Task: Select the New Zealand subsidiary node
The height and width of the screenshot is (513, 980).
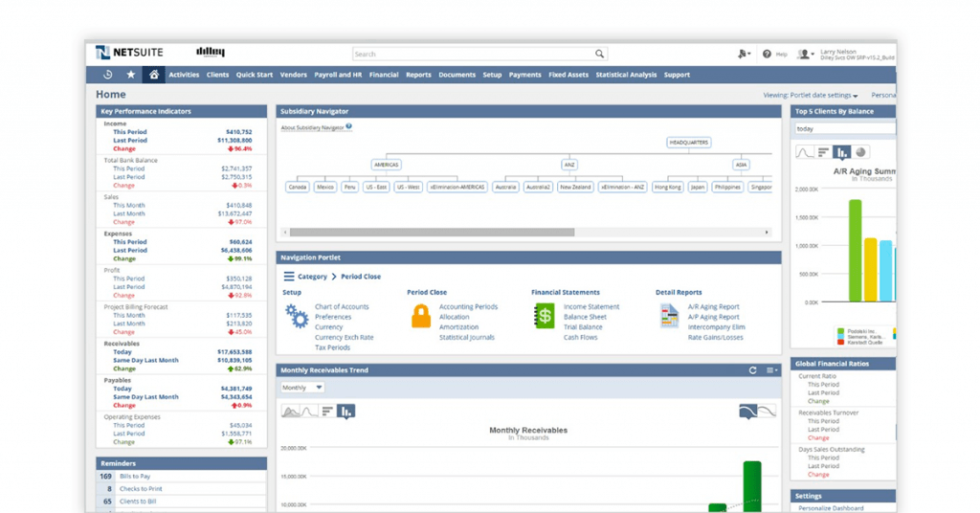Action: coord(575,187)
